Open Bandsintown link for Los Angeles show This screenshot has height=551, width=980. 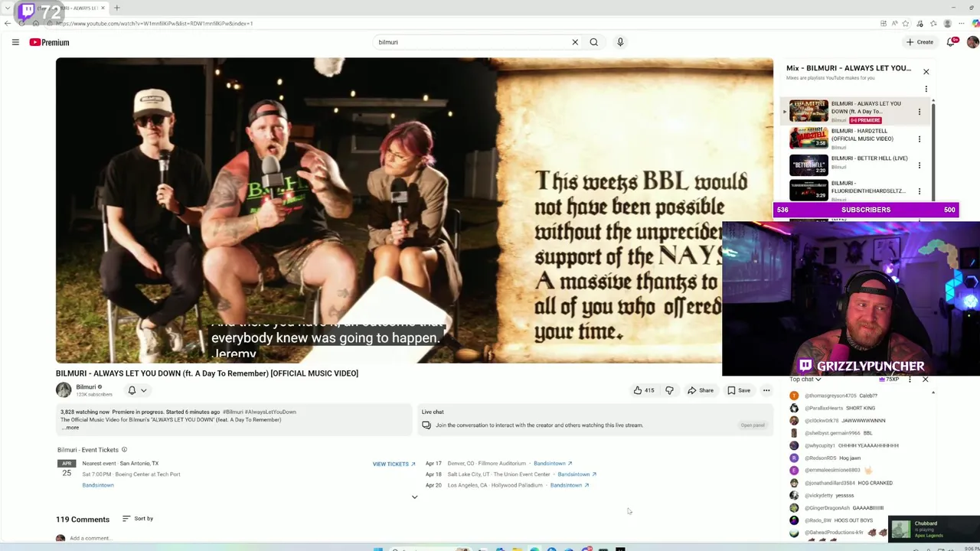[570, 485]
